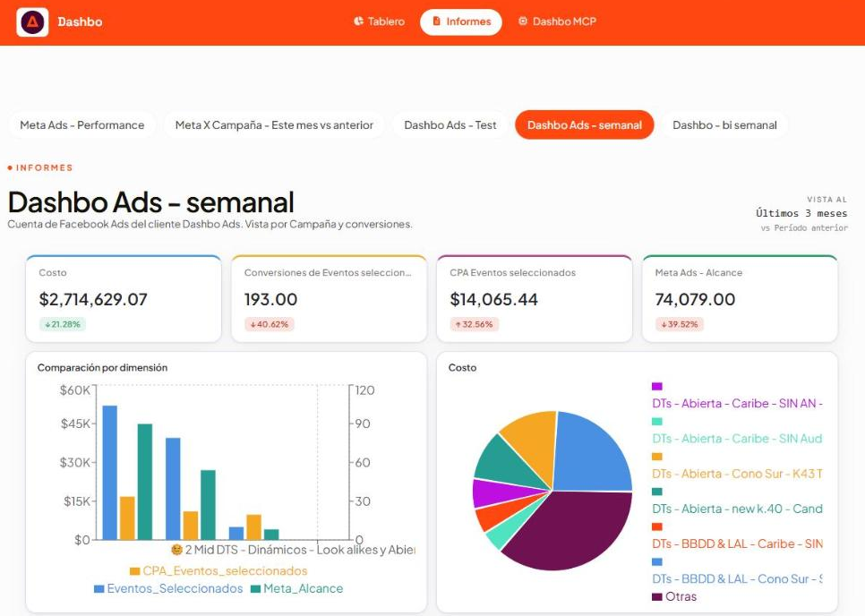Click the Costo $2,714,629.07 card

(x=124, y=299)
